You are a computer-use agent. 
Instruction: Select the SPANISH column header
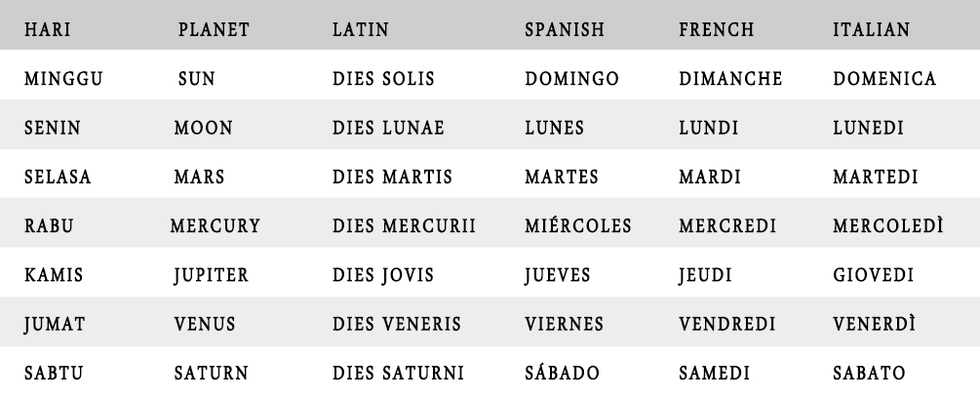click(565, 29)
